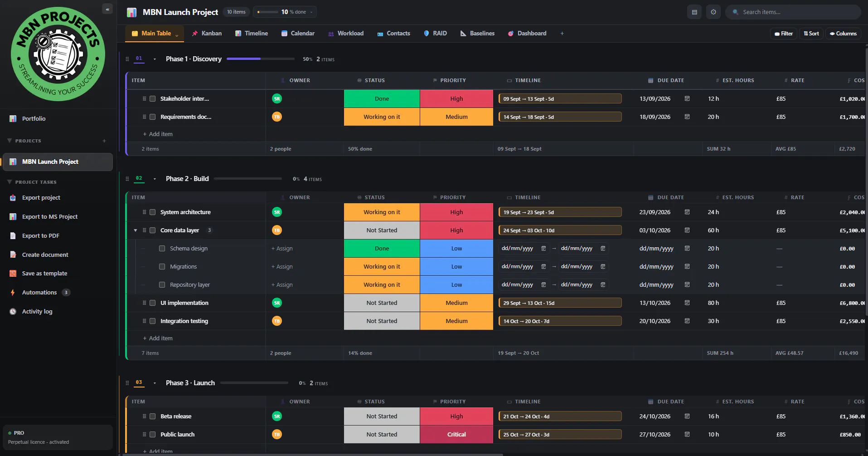Collapse the Phase 2 Build group
868x456 pixels.
click(155, 179)
